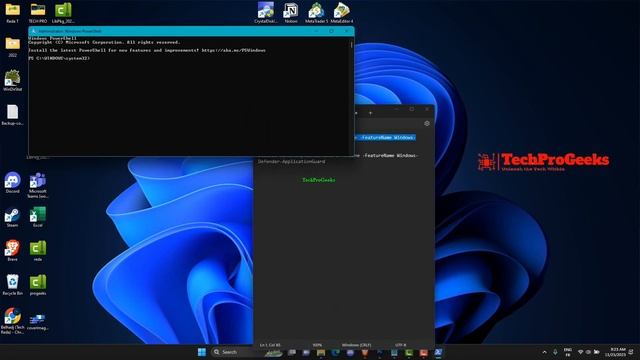Open the WinDirStat desktop shortcut
Viewport: 640px width, 360px height.
coord(12,80)
